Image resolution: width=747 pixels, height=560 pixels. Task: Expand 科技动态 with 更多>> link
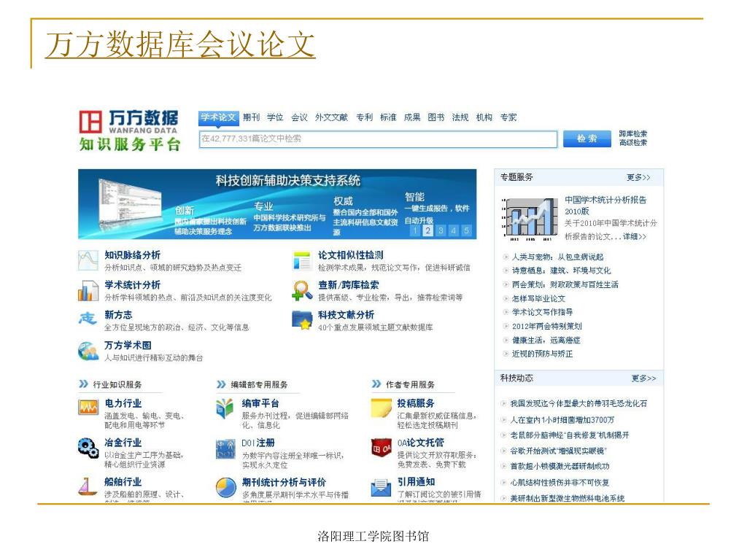pos(643,378)
